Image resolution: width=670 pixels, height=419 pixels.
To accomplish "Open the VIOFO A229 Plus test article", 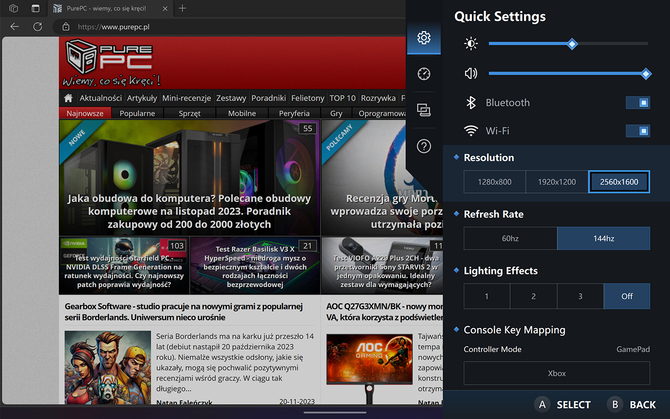I will pos(382,266).
